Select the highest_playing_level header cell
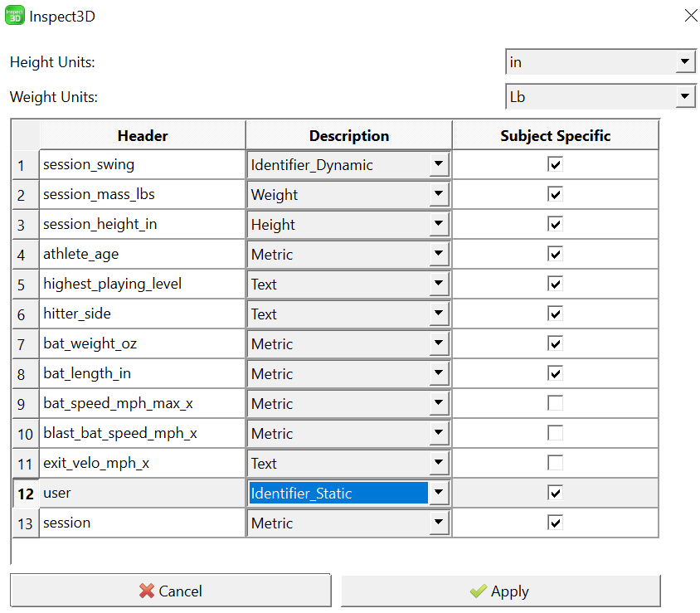 tap(143, 284)
